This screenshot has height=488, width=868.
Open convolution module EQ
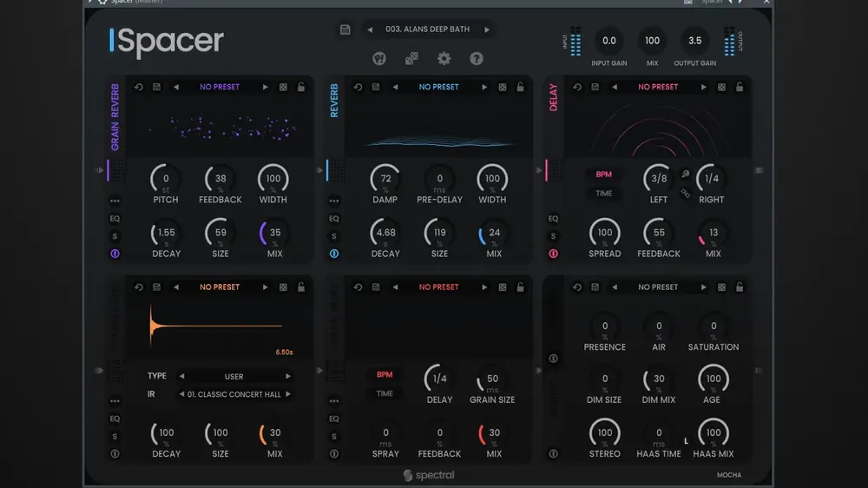(115, 419)
